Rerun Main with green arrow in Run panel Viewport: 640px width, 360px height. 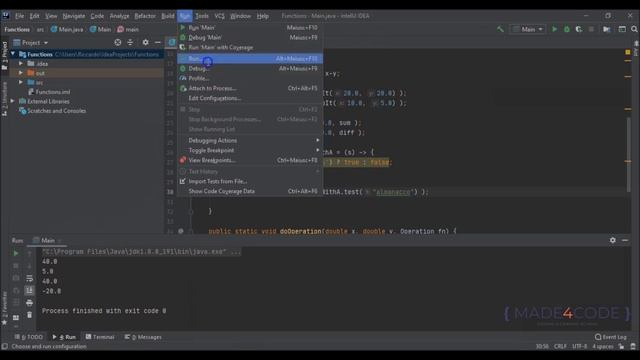coord(16,253)
